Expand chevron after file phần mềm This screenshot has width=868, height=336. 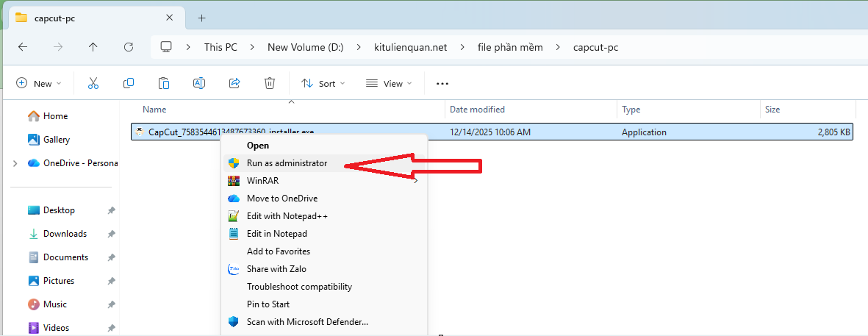558,47
